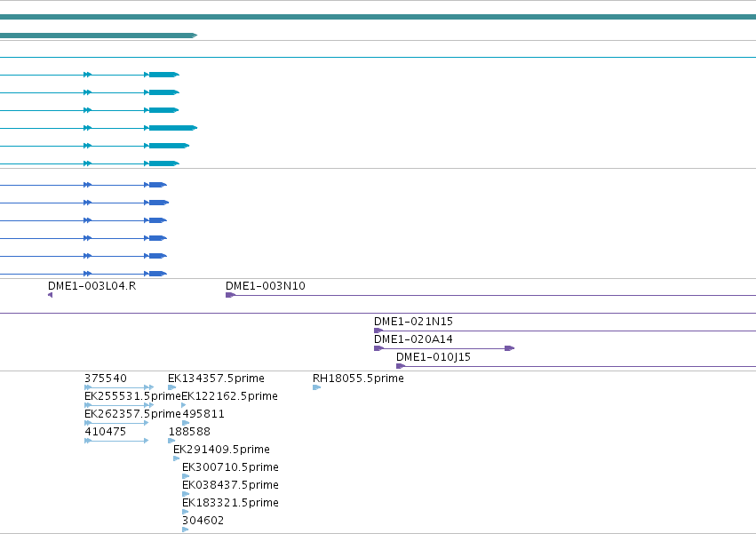Select the EK255531.5prime label
This screenshot has width=756, height=534.
132,396
